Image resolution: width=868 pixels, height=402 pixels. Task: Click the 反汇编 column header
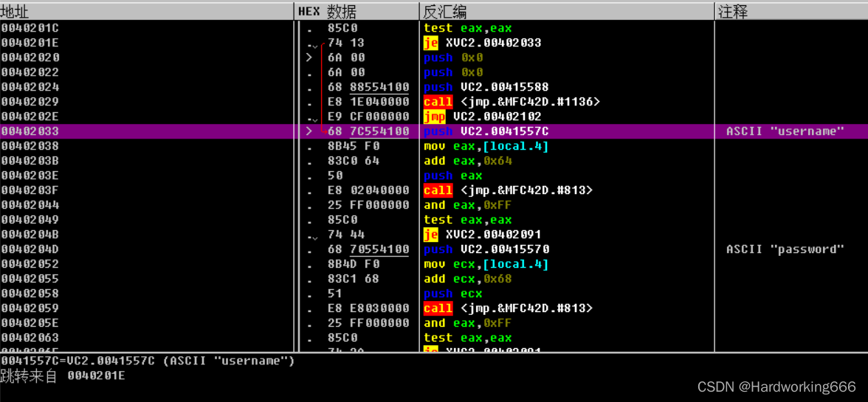click(567, 11)
